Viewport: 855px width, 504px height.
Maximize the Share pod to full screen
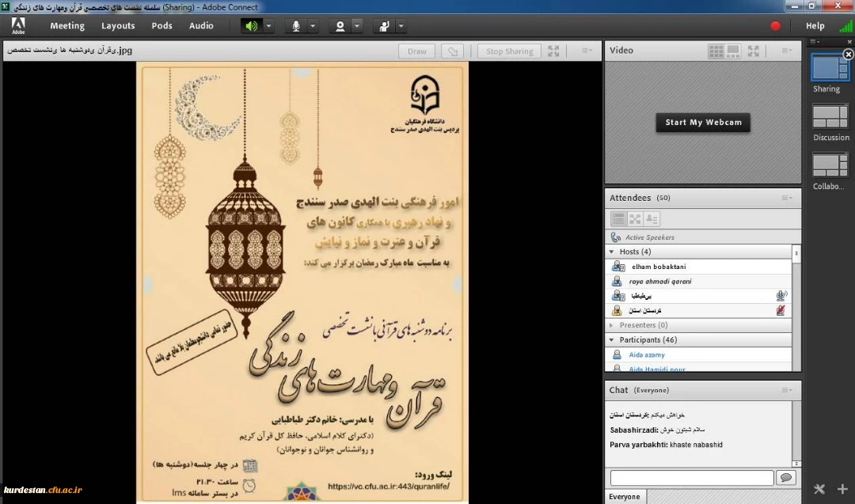point(553,51)
